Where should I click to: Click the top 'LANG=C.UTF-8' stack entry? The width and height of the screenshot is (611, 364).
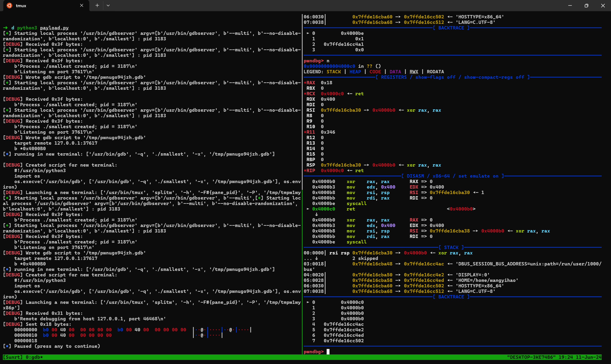(x=475, y=22)
